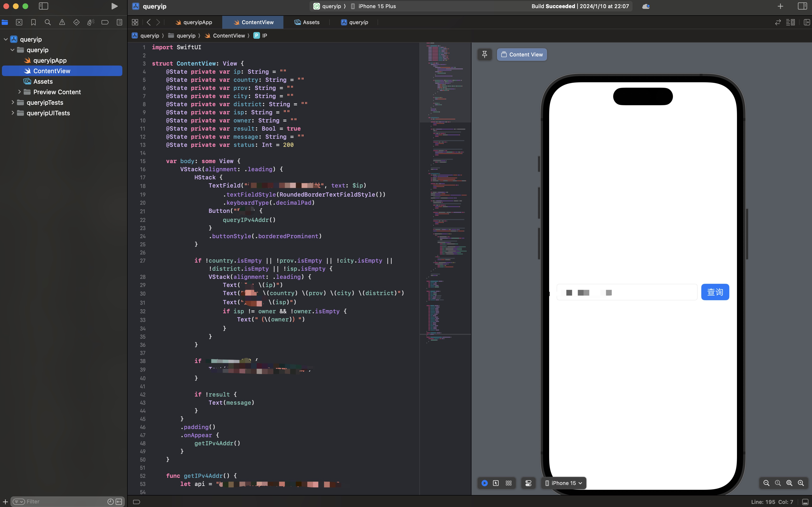This screenshot has width=812, height=507.
Task: Show preview variants grid
Action: [509, 483]
